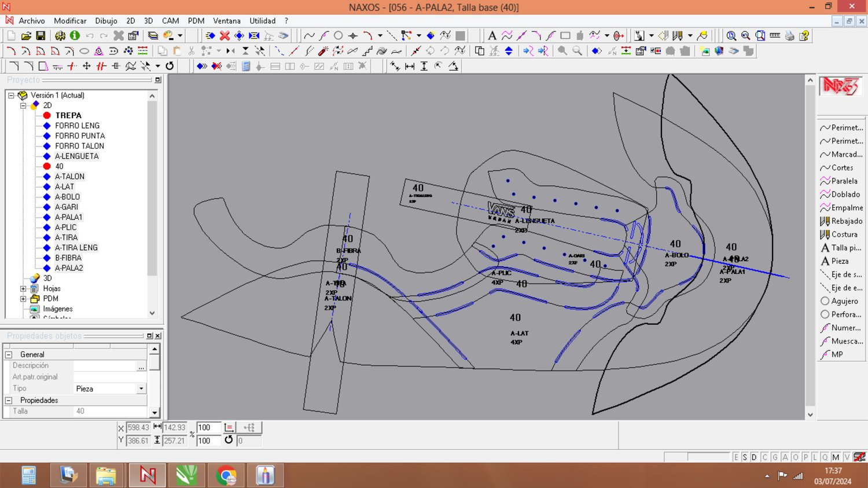Click the Save floppy disk icon
The image size is (868, 488).
pyautogui.click(x=41, y=36)
